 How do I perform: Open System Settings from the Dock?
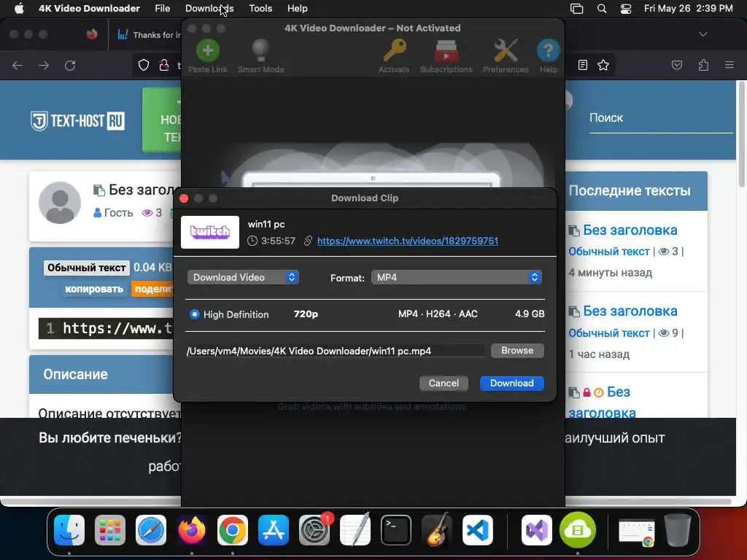tap(314, 530)
